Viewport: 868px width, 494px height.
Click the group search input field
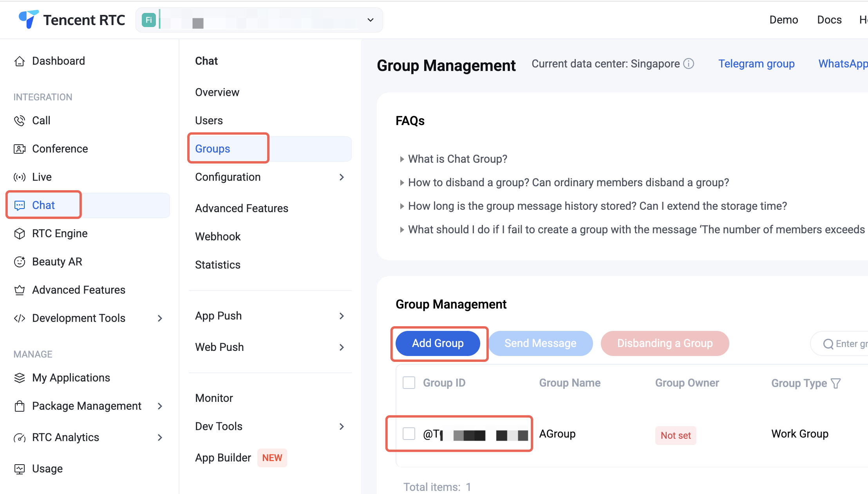[840, 343]
